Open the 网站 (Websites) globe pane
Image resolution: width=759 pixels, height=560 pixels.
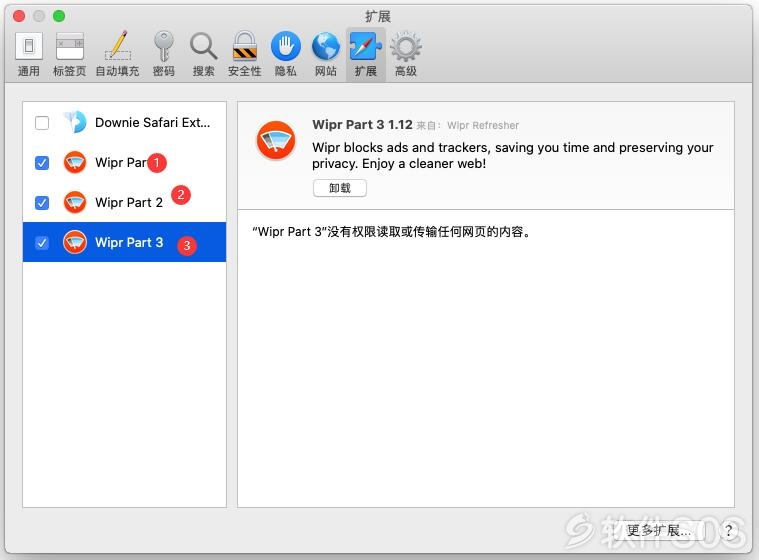[326, 55]
